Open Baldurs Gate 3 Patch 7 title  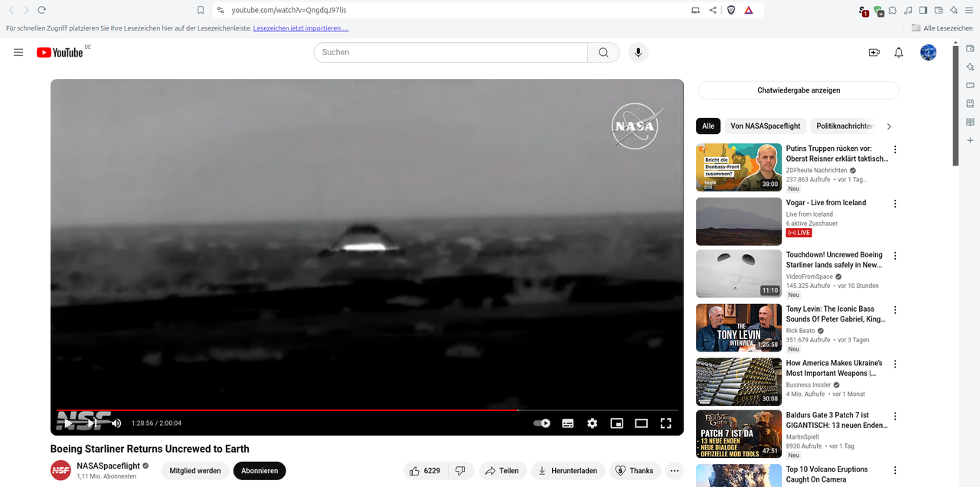(x=835, y=420)
